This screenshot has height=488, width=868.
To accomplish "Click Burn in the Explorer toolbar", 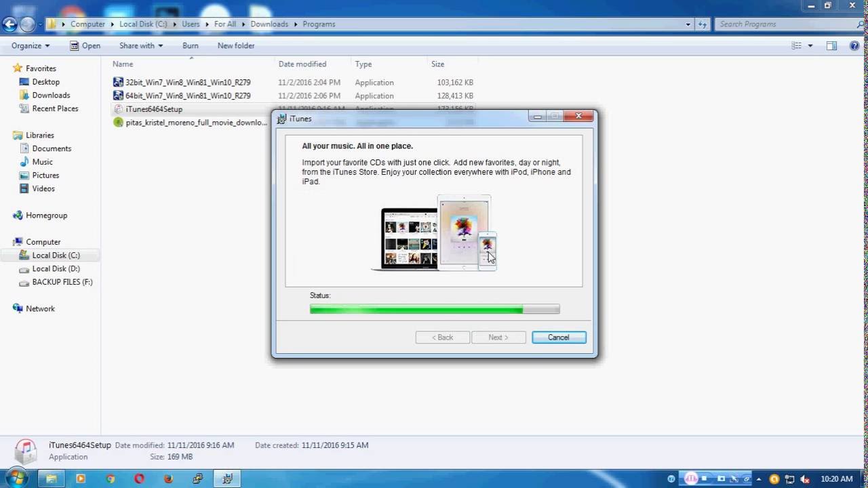I will click(191, 46).
